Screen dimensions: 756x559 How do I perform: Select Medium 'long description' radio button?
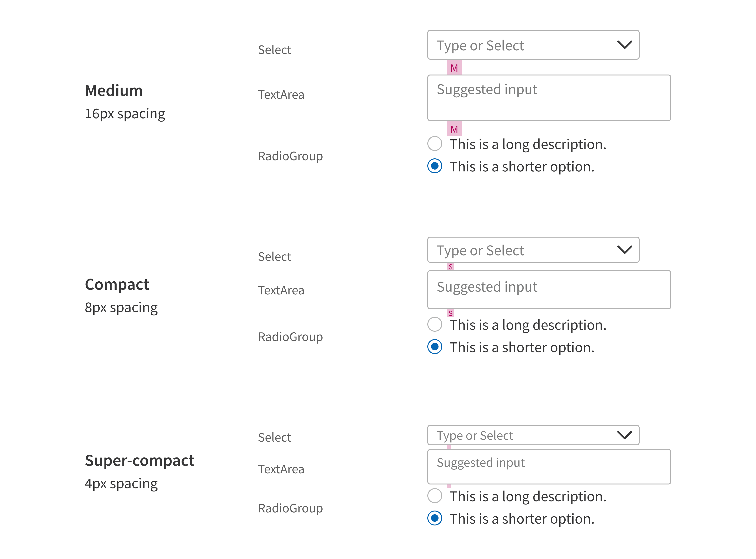[x=435, y=143]
